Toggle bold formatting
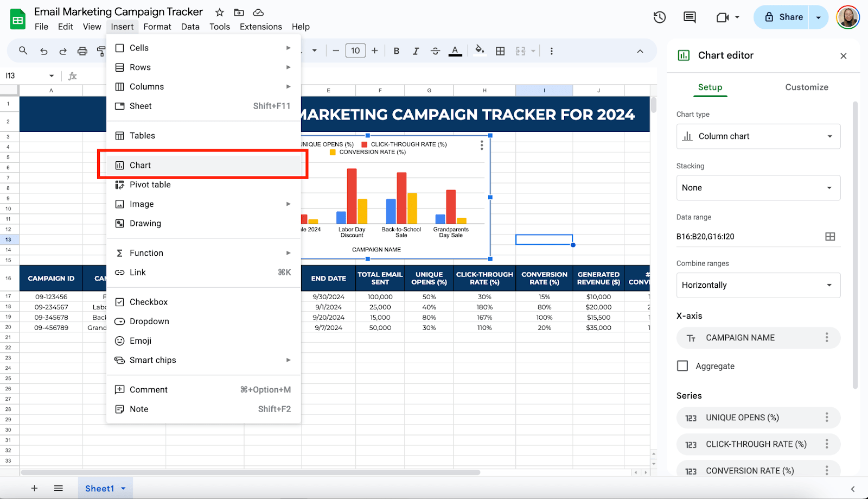The height and width of the screenshot is (499, 868). point(397,51)
